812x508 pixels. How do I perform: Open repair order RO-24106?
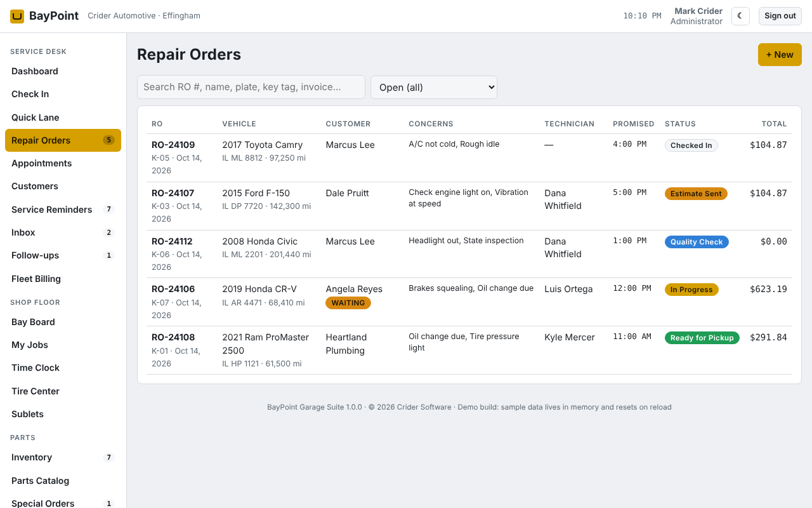tap(173, 289)
